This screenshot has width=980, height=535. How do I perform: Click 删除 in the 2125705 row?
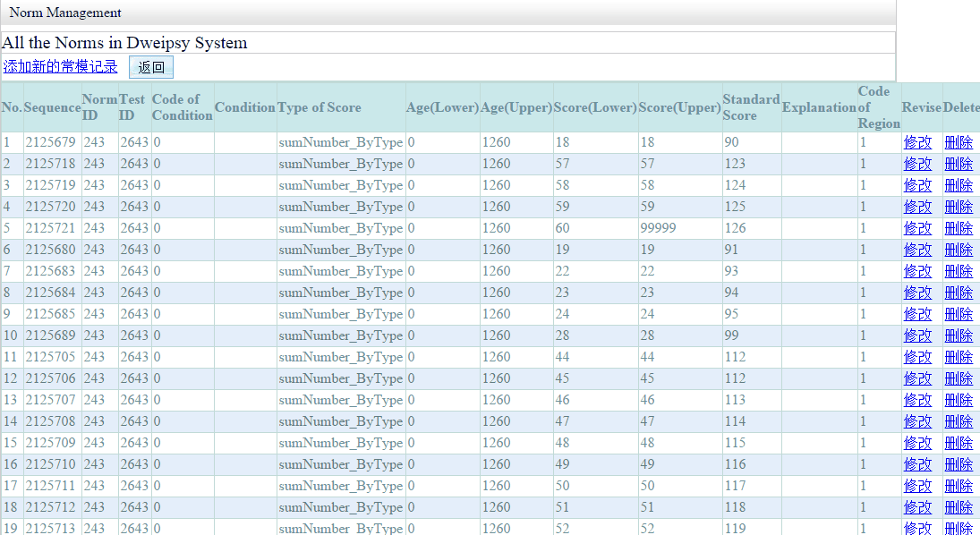[959, 357]
